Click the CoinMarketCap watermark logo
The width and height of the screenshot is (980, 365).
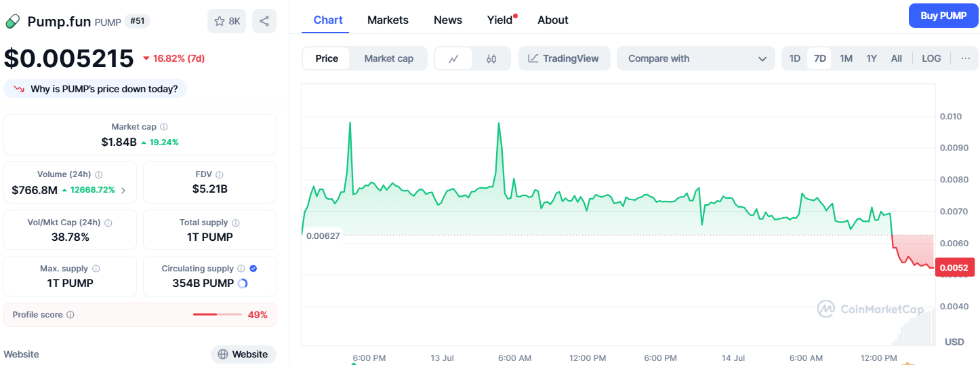[x=870, y=309]
